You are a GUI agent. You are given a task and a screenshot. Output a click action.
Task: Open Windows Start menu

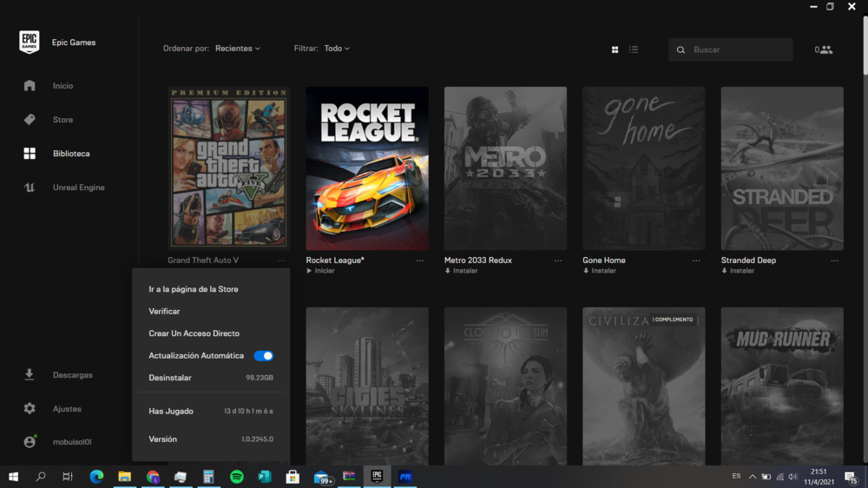[x=13, y=477]
